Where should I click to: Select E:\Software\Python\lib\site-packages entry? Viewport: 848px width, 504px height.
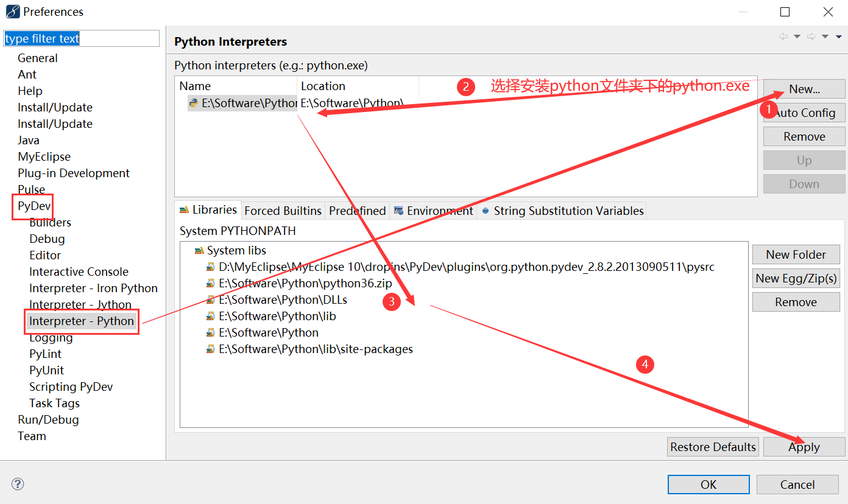pos(316,349)
